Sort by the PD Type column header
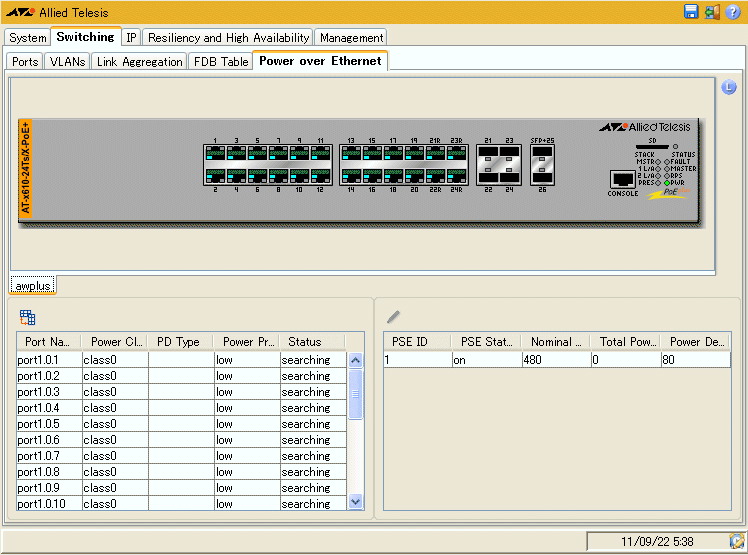The height and width of the screenshot is (555, 748). click(x=180, y=342)
